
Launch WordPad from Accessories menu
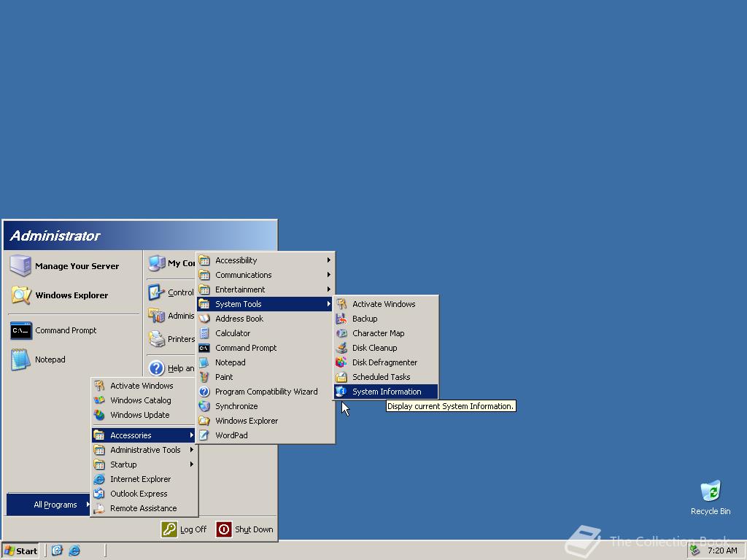(231, 435)
